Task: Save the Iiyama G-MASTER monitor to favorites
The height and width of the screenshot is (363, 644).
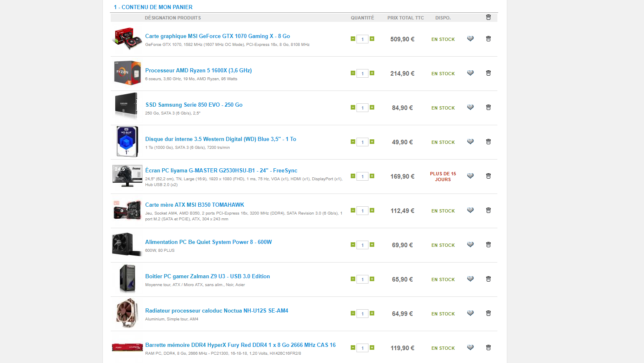Action: [x=470, y=176]
